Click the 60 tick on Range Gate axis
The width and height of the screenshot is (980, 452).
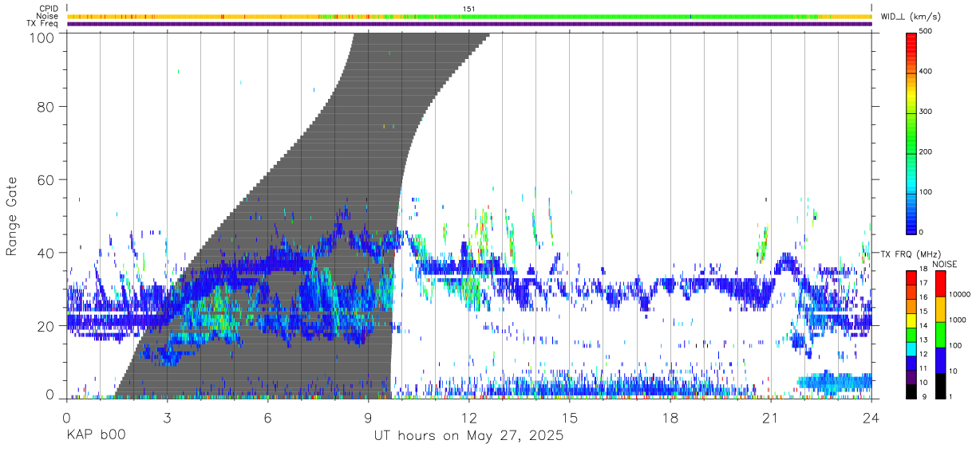[45, 180]
